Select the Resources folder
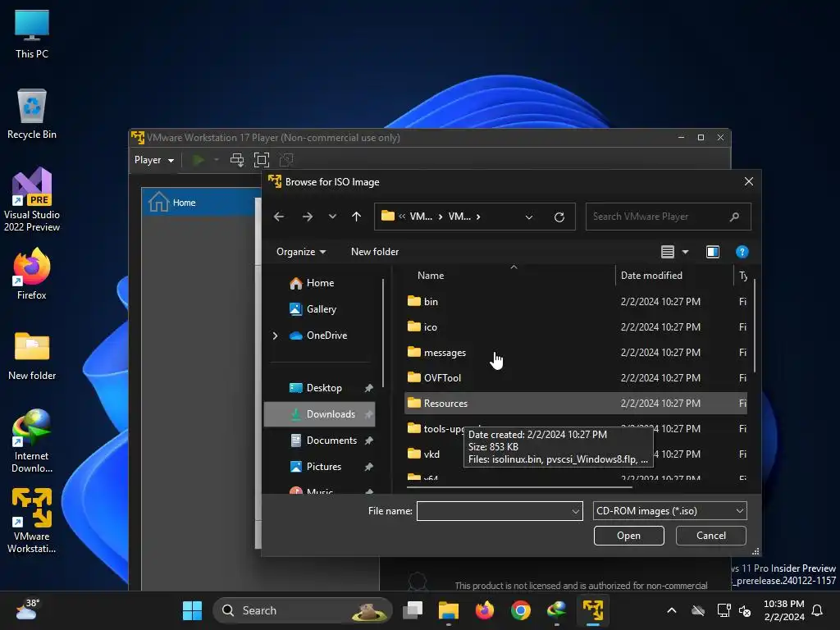Viewport: 840px width, 630px height. point(575,404)
